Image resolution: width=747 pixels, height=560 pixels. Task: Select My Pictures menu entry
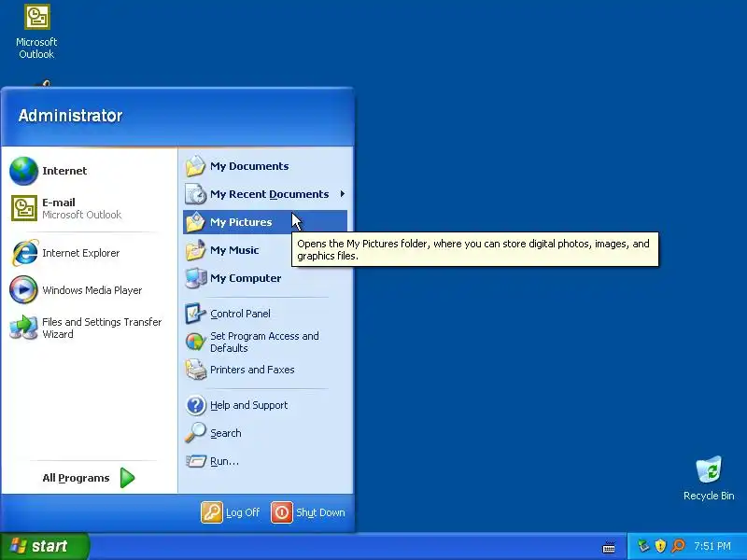[265, 222]
